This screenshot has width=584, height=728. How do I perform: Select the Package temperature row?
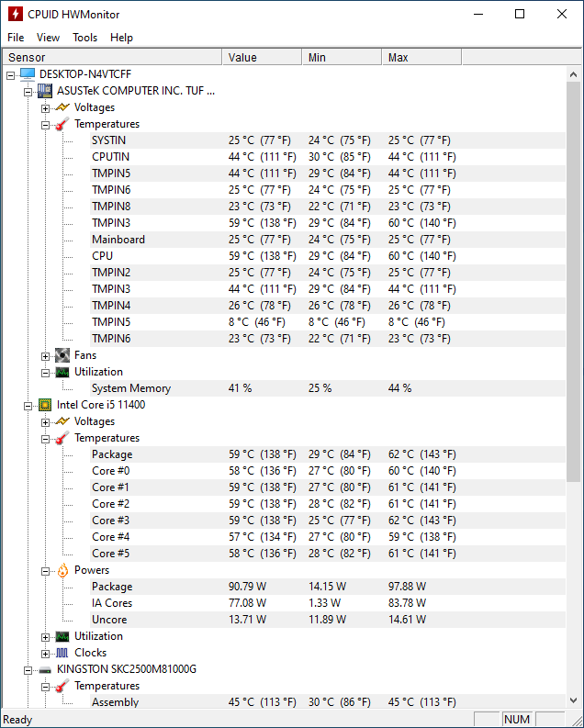point(112,454)
